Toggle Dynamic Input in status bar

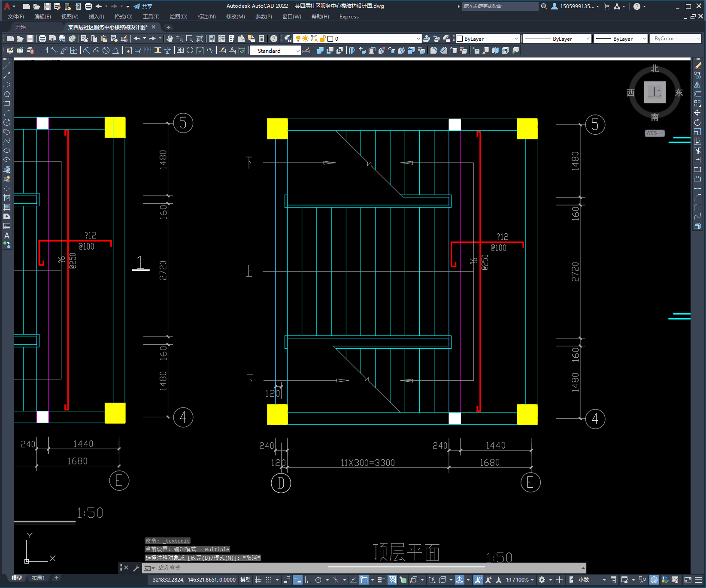tap(298, 580)
